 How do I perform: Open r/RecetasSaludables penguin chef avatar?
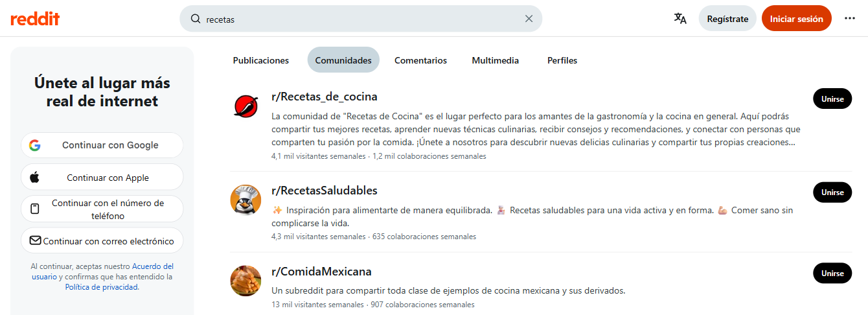click(246, 200)
